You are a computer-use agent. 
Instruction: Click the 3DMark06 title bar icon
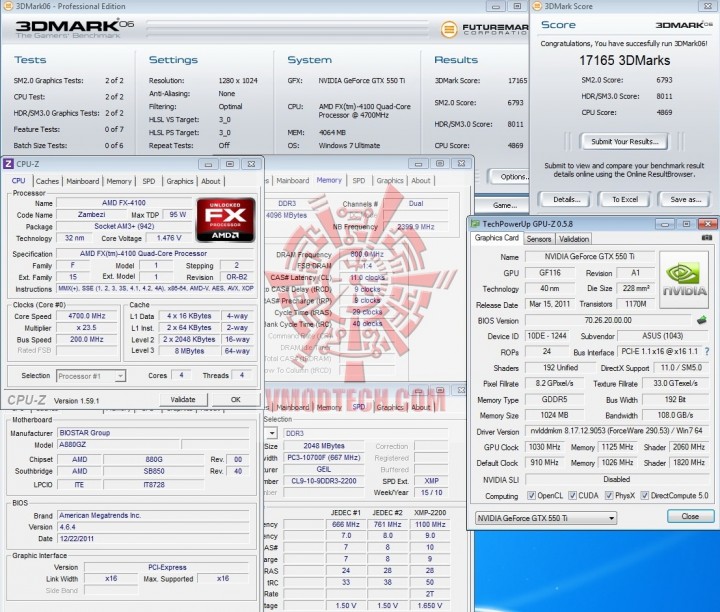7,6
